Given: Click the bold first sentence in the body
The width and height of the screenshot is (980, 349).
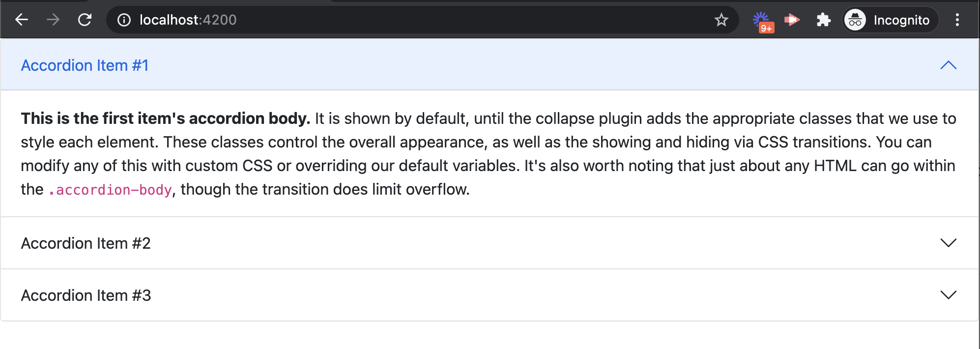Looking at the screenshot, I should [x=165, y=118].
